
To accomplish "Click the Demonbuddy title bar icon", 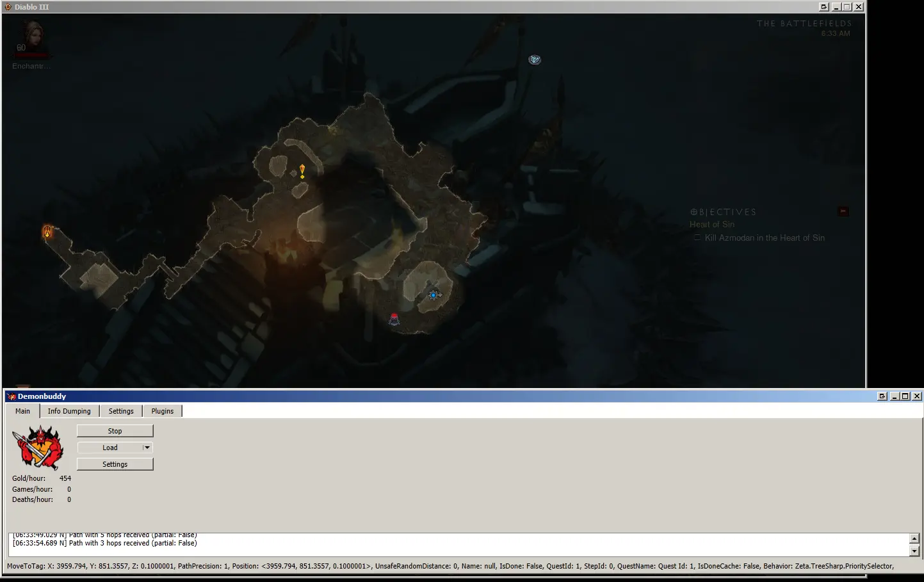I will pyautogui.click(x=12, y=396).
